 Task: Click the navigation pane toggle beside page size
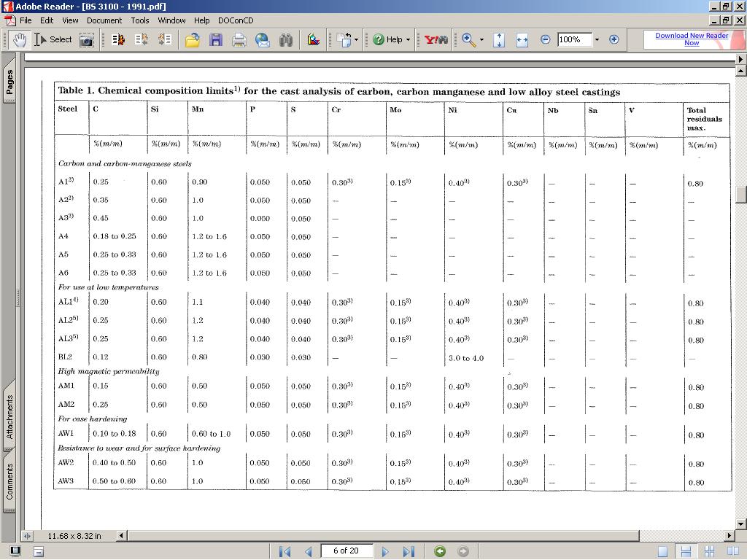point(27,536)
